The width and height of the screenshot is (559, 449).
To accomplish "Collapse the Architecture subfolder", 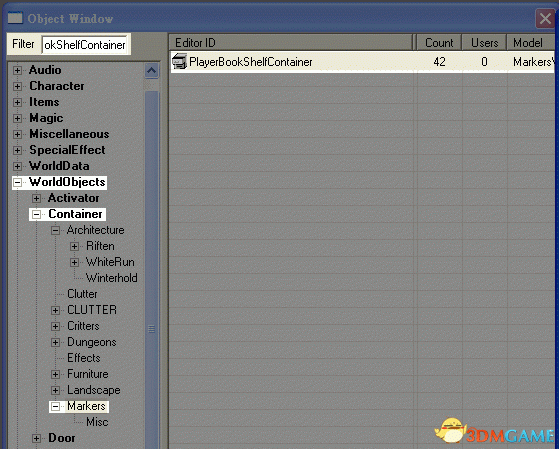I will pyautogui.click(x=55, y=230).
